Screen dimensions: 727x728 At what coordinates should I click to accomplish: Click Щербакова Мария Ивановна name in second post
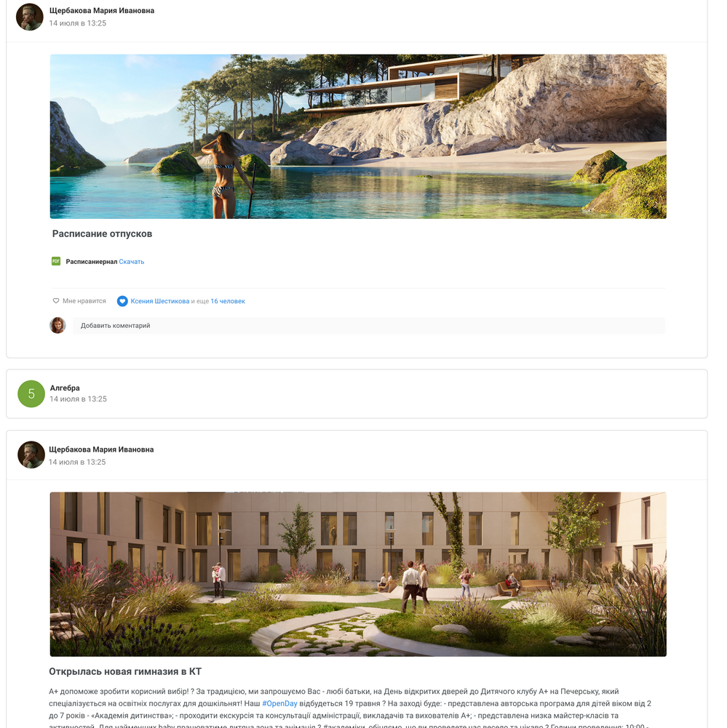coord(101,449)
